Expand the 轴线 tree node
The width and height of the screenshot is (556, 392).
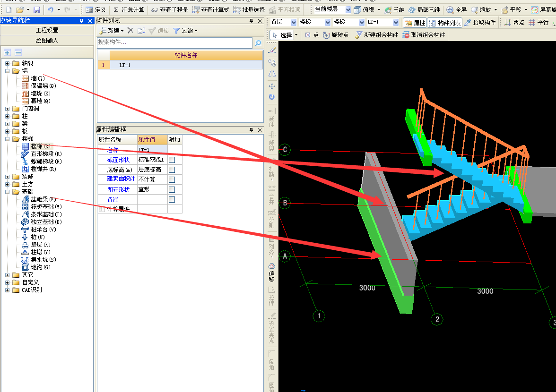click(x=8, y=63)
